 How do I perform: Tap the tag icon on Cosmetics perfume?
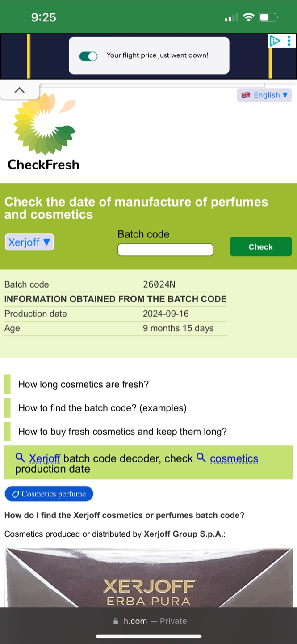pos(15,494)
